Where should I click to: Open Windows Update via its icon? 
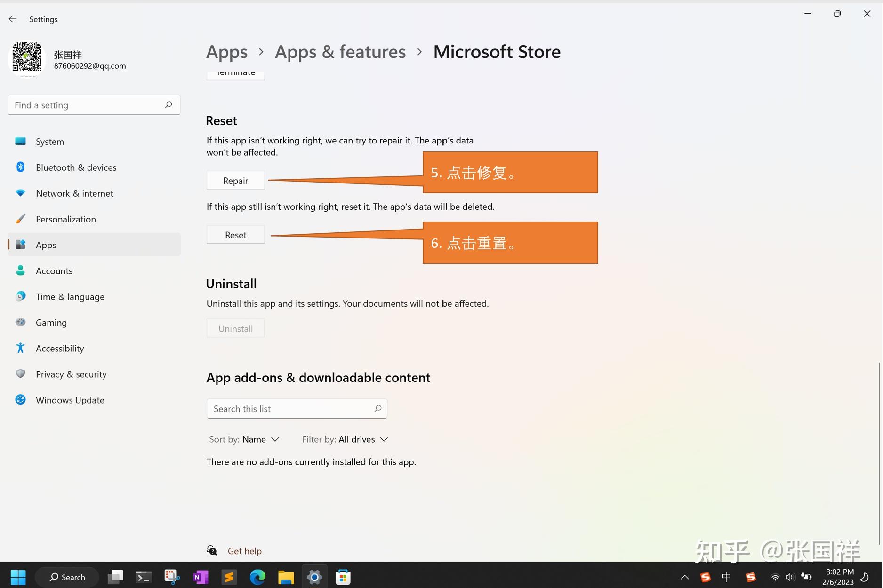pos(20,399)
